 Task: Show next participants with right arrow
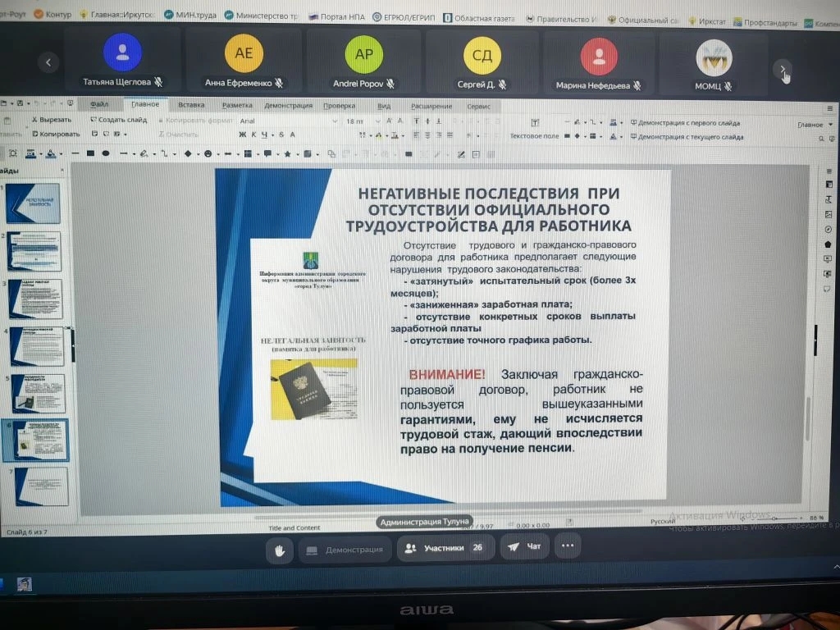[783, 69]
